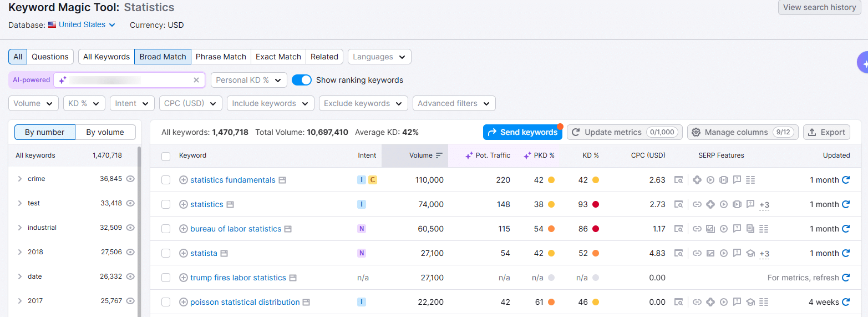Open the Intent filter dropdown
The width and height of the screenshot is (868, 317).
point(132,103)
